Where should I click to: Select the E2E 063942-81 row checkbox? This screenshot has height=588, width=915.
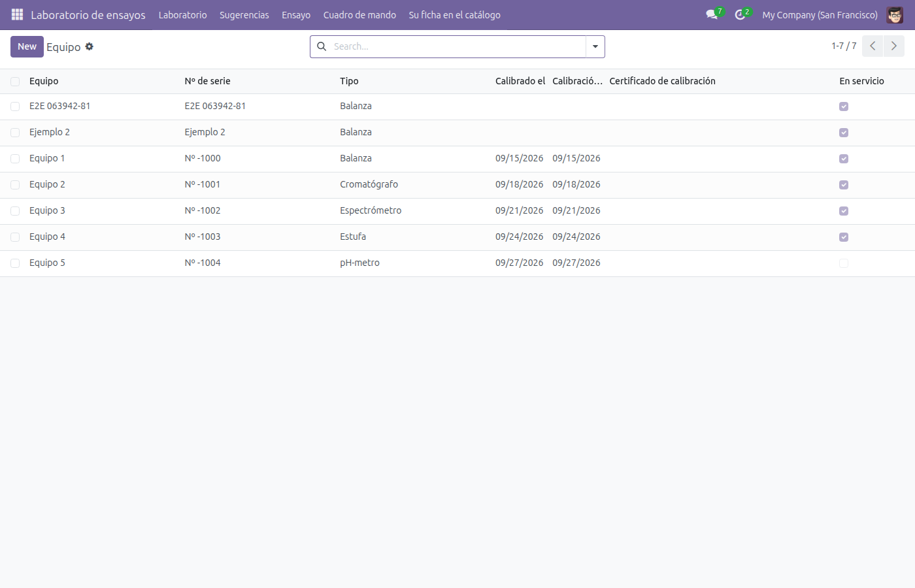(x=15, y=106)
